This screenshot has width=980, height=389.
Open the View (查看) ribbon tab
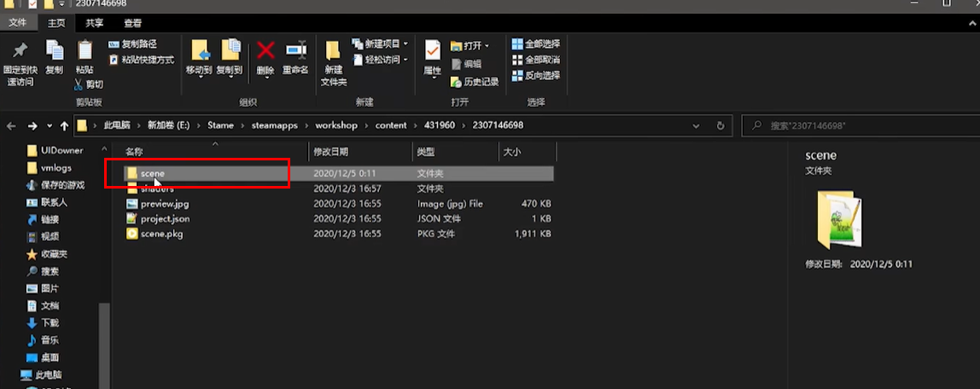pos(133,23)
